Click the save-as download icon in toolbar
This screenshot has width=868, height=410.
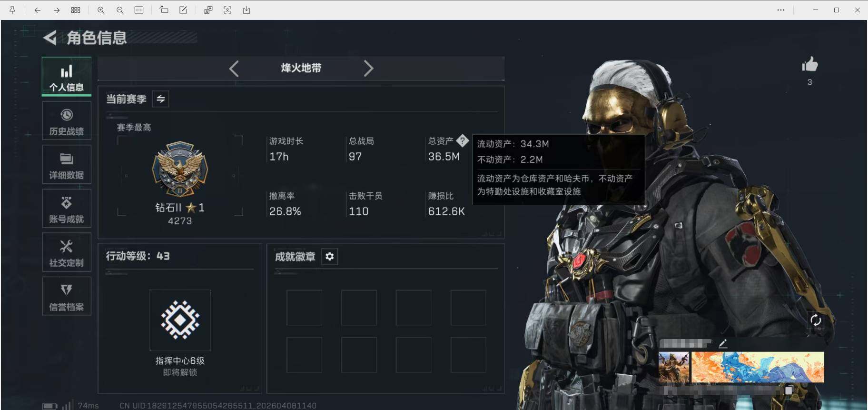pyautogui.click(x=247, y=10)
